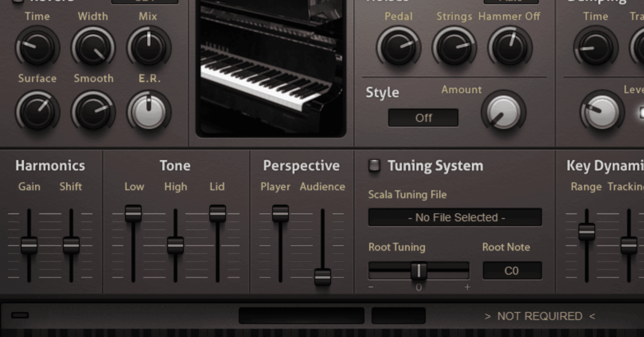
Task: Click the small dark display field
Action: 399,316
